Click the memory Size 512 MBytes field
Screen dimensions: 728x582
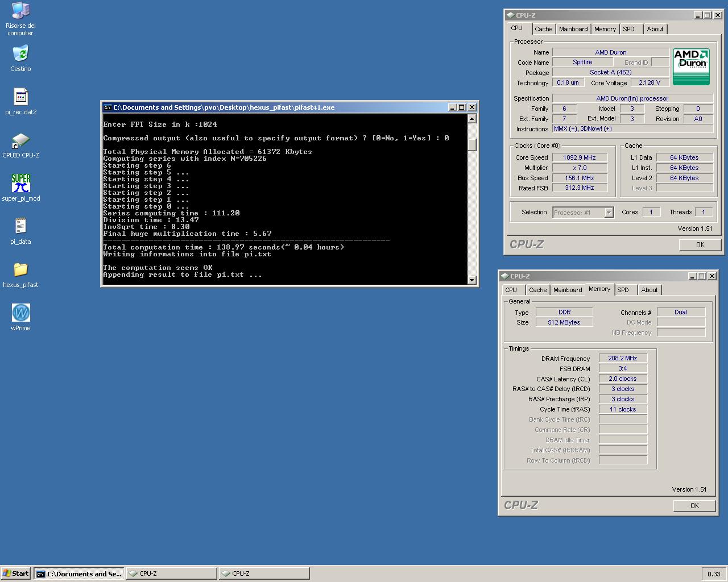[564, 322]
